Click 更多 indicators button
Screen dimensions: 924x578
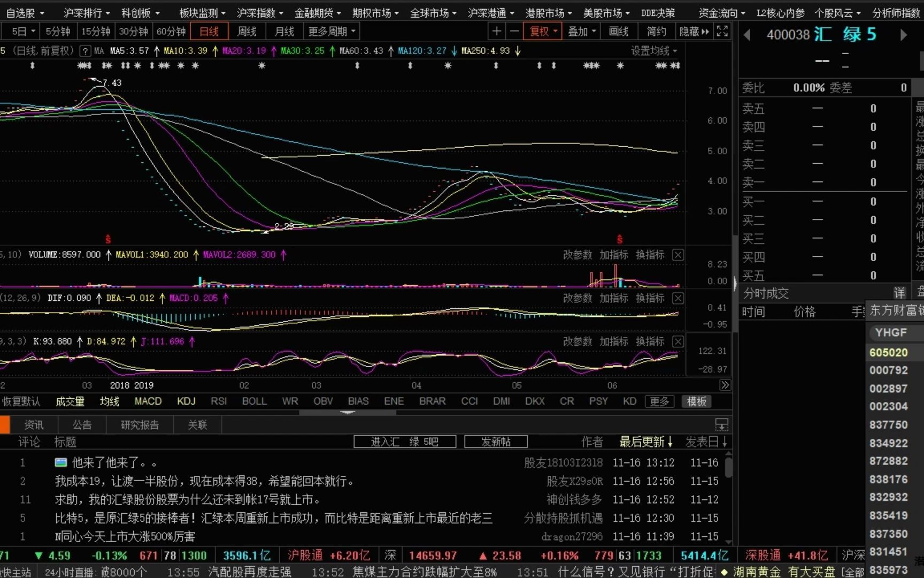tap(659, 401)
